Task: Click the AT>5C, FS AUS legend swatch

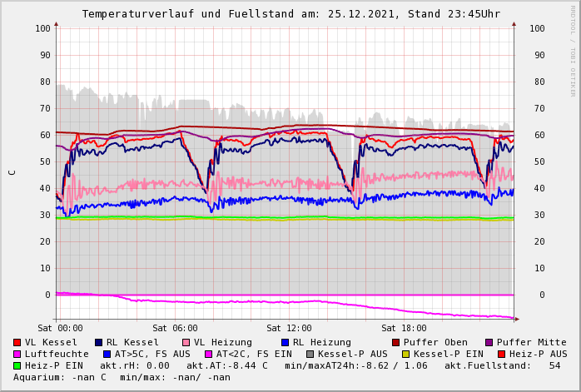Action: click(107, 354)
